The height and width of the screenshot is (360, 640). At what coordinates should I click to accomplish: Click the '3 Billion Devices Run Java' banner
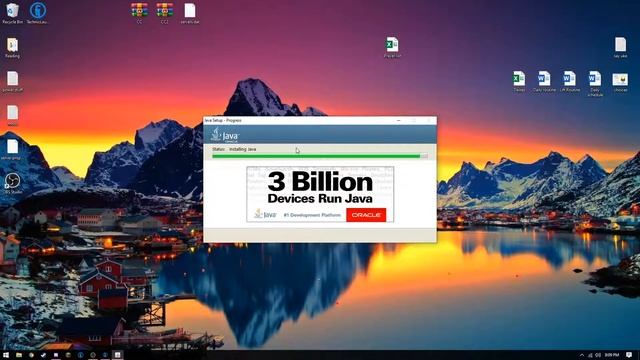point(320,194)
